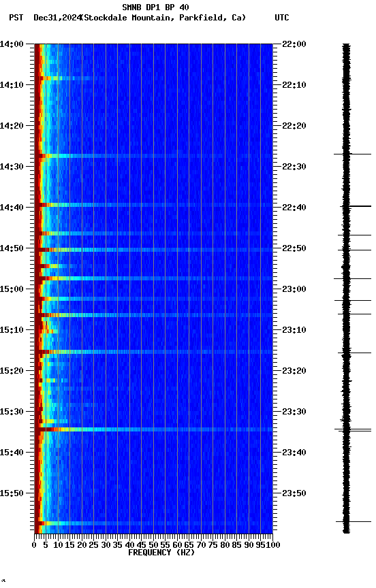The width and height of the screenshot is (376, 588).
Task: Click the spectrogram event band near 15:02
Action: click(153, 299)
